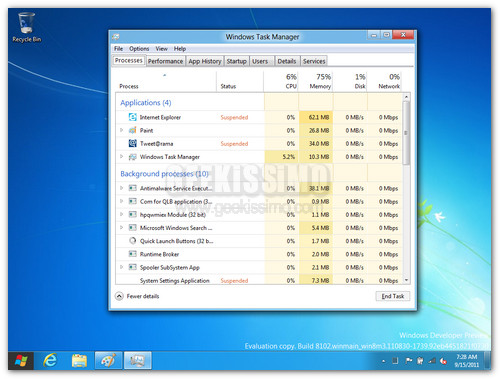Select the System Settings Application row
The height and width of the screenshot is (379, 500).
click(259, 280)
